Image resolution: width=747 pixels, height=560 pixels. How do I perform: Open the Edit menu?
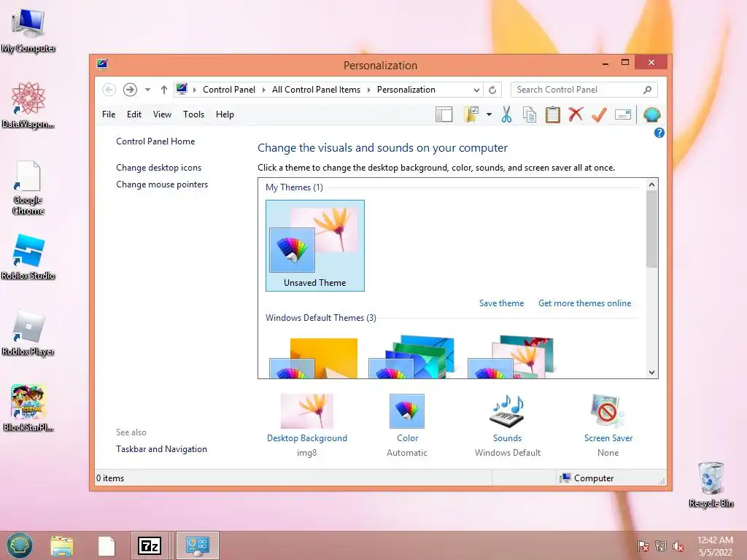click(134, 114)
